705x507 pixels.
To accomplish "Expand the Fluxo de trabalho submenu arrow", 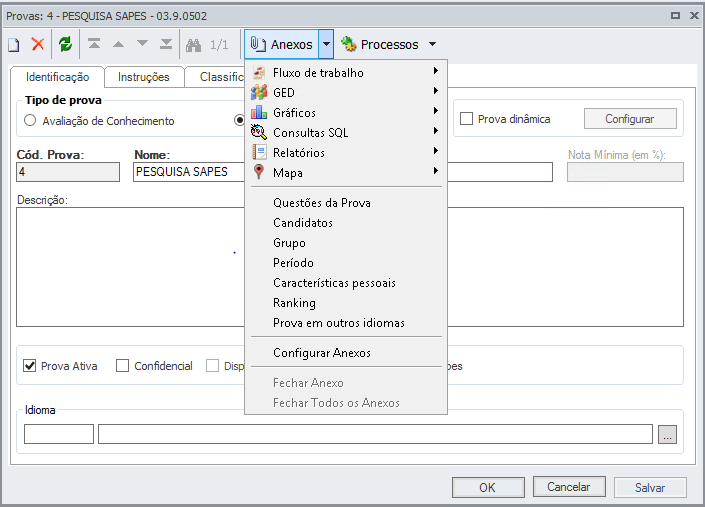I will [436, 72].
